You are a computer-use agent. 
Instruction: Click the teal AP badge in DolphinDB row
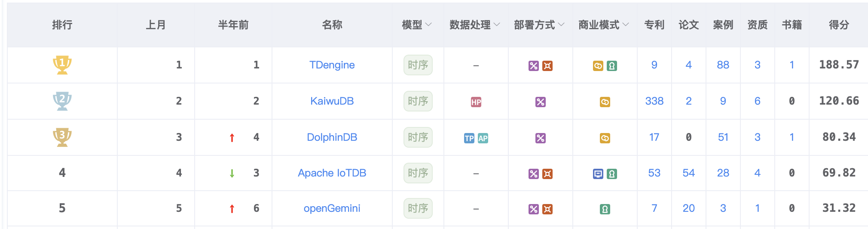pyautogui.click(x=483, y=138)
